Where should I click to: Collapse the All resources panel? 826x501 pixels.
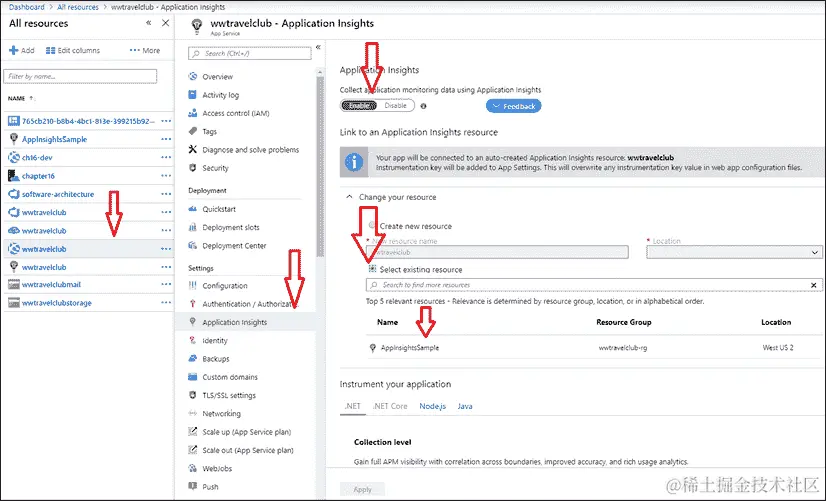(x=149, y=23)
